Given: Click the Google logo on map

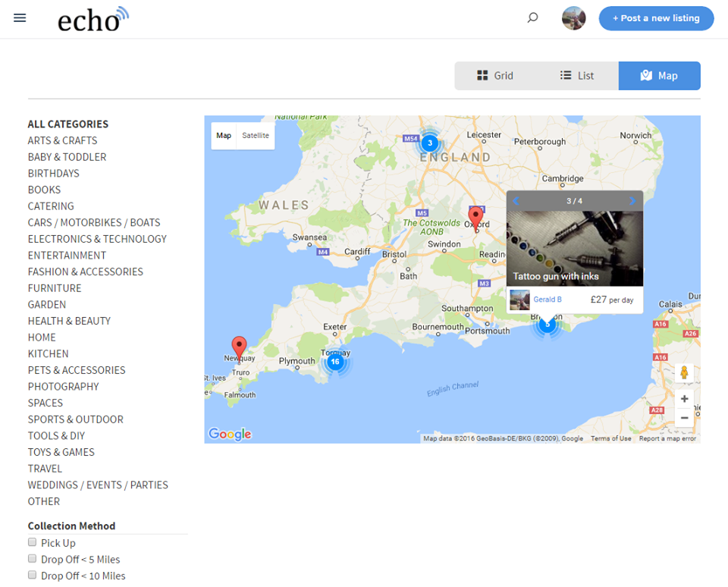Looking at the screenshot, I should [x=230, y=434].
